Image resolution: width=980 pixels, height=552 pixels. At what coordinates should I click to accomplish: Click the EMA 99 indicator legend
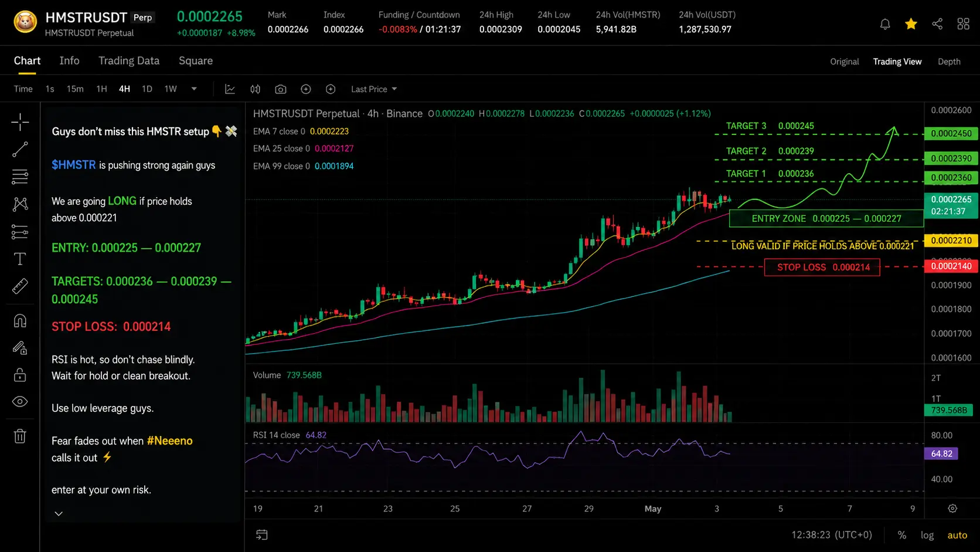pos(303,166)
